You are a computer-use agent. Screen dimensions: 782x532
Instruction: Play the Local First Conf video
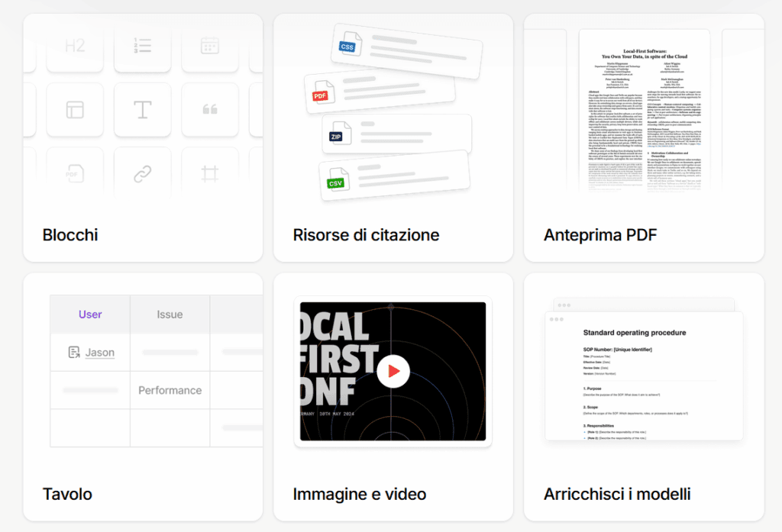point(393,372)
